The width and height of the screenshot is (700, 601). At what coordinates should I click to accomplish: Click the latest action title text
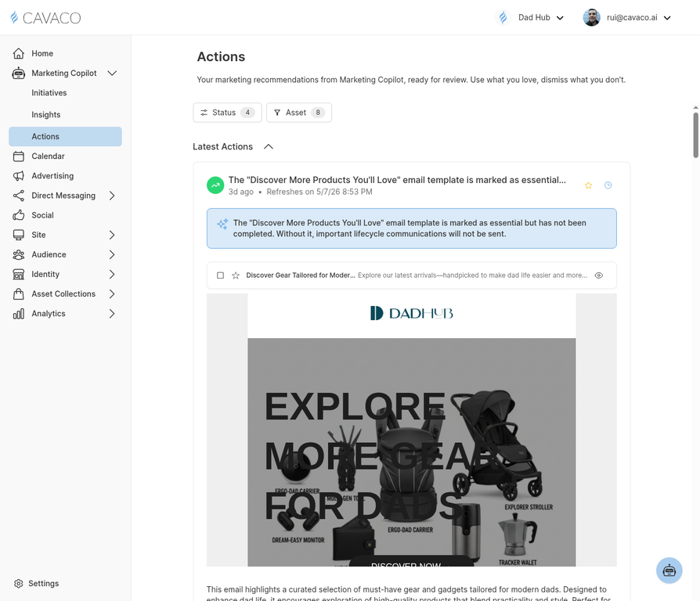(x=397, y=180)
